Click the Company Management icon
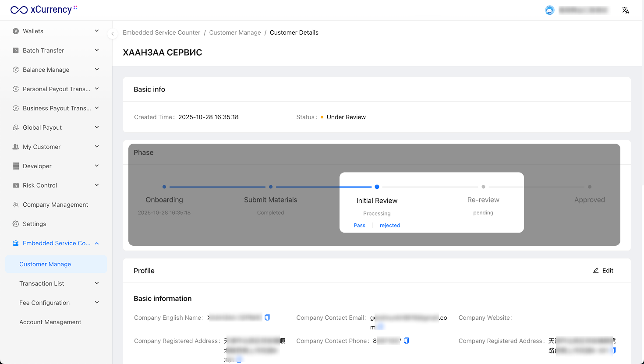This screenshot has width=644, height=364. (16, 205)
